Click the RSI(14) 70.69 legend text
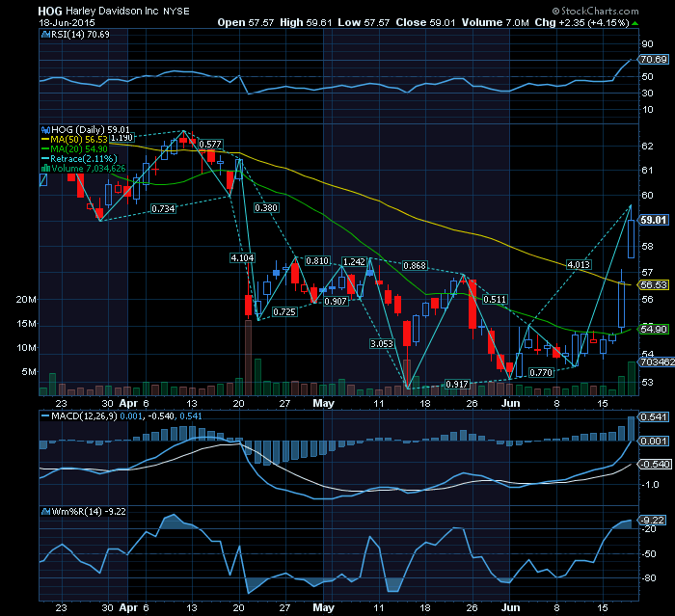 (x=80, y=35)
